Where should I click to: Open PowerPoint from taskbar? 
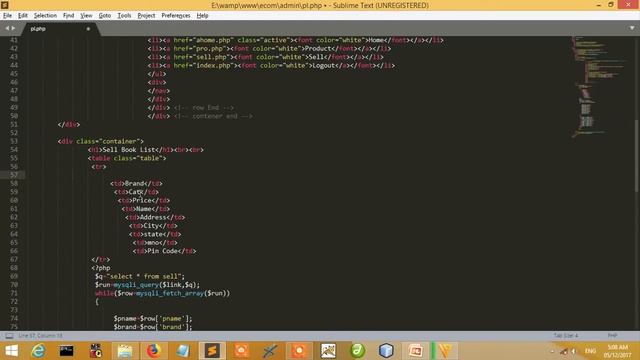point(416,351)
